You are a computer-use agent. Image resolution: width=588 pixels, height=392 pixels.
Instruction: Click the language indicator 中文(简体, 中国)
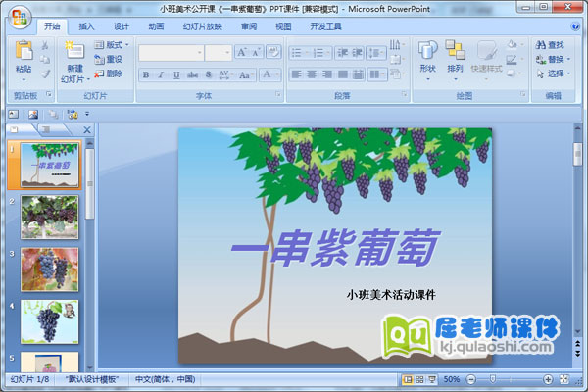coord(165,379)
